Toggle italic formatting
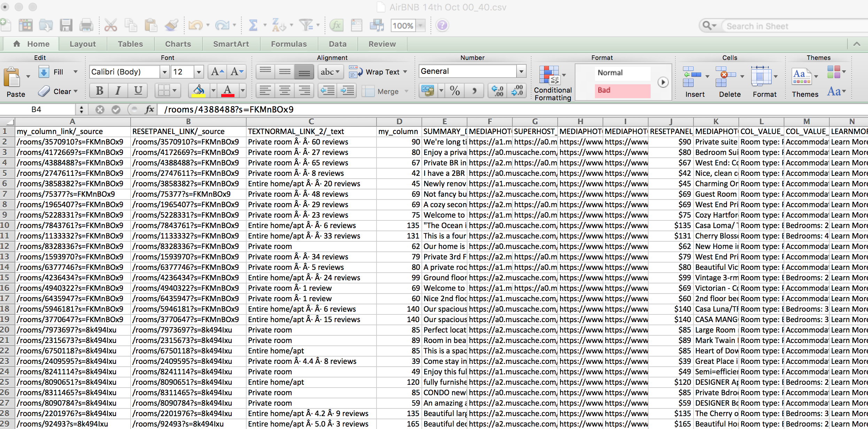 [x=118, y=91]
